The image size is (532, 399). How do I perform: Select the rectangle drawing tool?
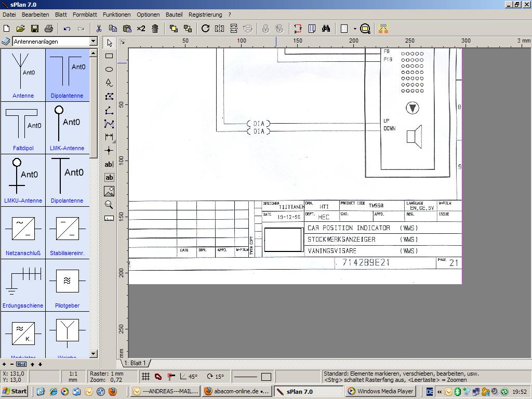[109, 56]
